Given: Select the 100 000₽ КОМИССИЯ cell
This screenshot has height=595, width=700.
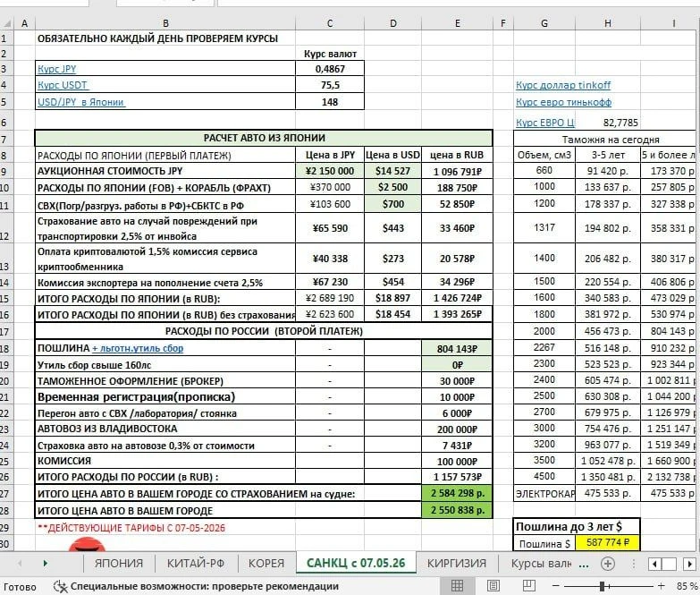Looking at the screenshot, I should 457,461.
